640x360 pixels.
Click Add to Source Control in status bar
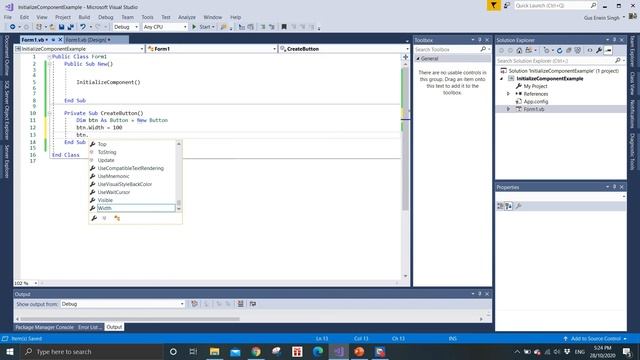(x=595, y=338)
